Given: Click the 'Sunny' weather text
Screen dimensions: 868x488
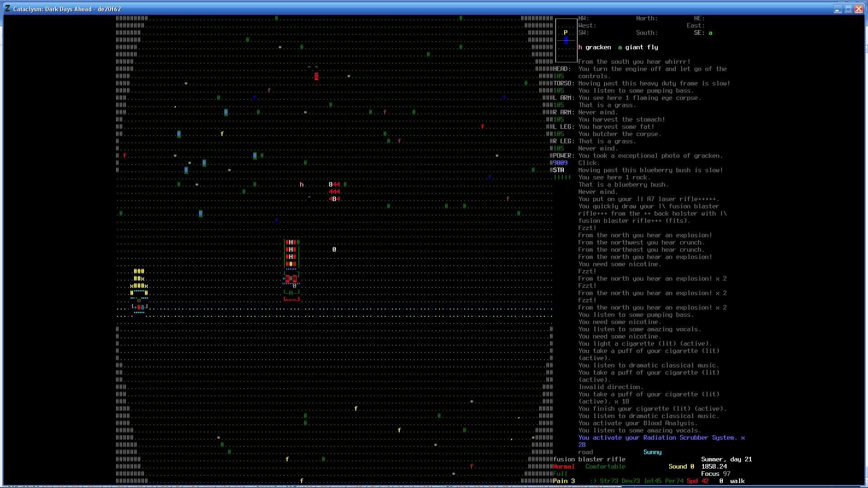Looking at the screenshot, I should [x=652, y=452].
